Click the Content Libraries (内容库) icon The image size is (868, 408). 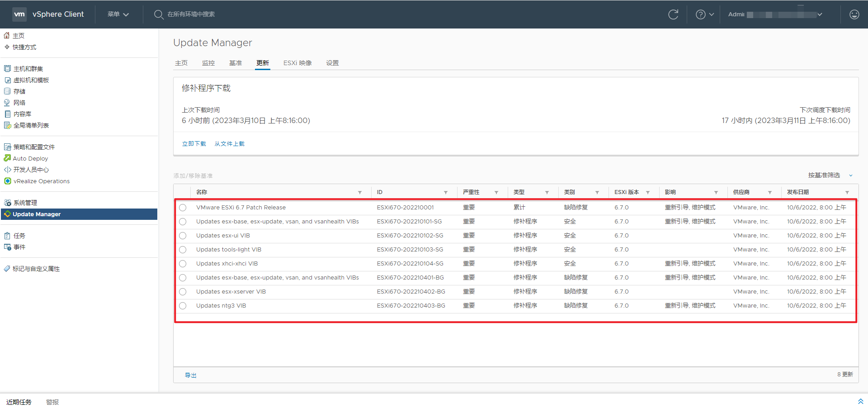point(7,114)
